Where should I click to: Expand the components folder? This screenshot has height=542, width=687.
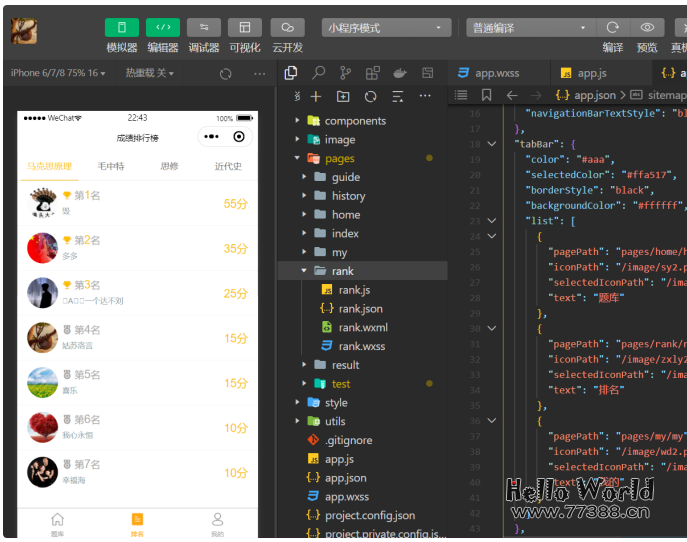355,121
